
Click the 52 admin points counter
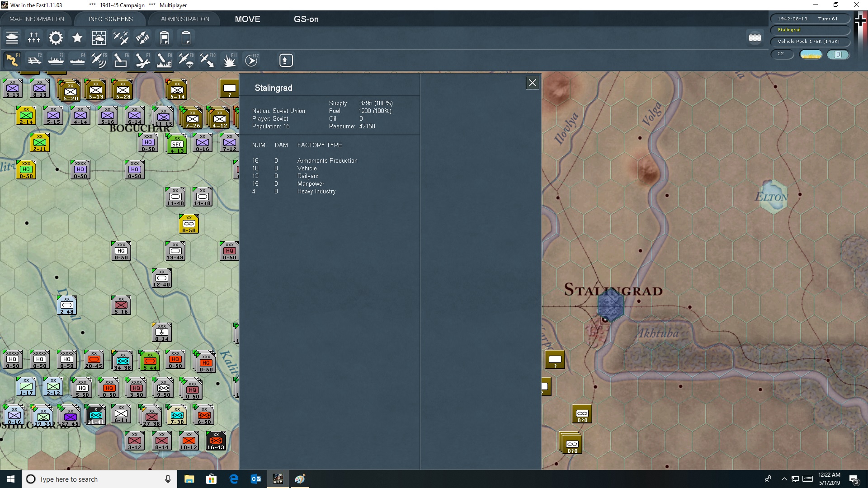click(x=781, y=54)
